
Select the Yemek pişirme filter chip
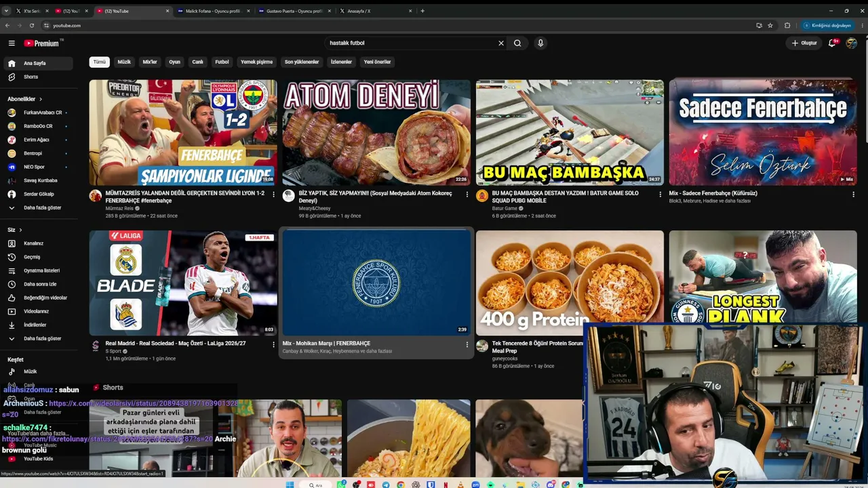257,62
